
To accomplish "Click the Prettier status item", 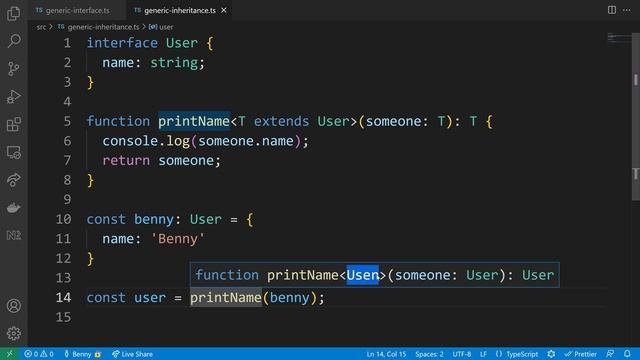I will pos(580,354).
